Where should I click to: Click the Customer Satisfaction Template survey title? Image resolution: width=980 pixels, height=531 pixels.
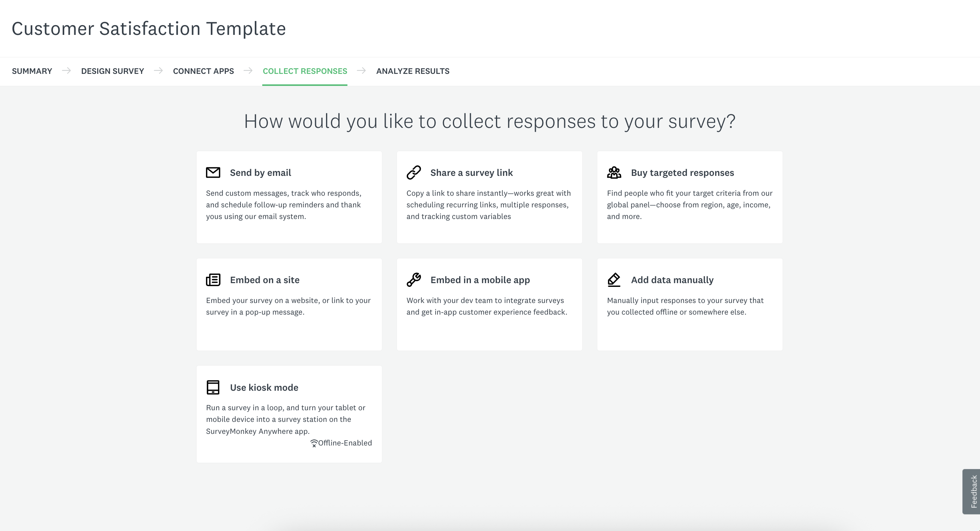click(149, 28)
